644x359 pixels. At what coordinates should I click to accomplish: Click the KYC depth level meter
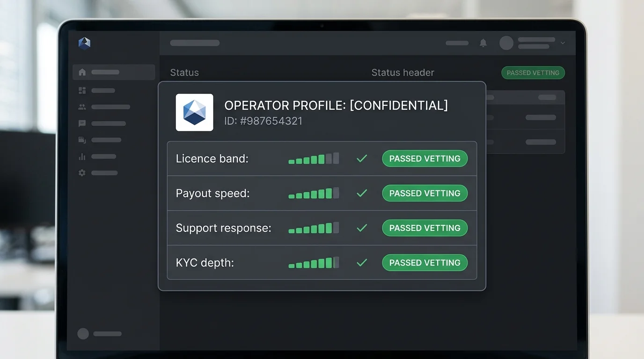point(314,263)
